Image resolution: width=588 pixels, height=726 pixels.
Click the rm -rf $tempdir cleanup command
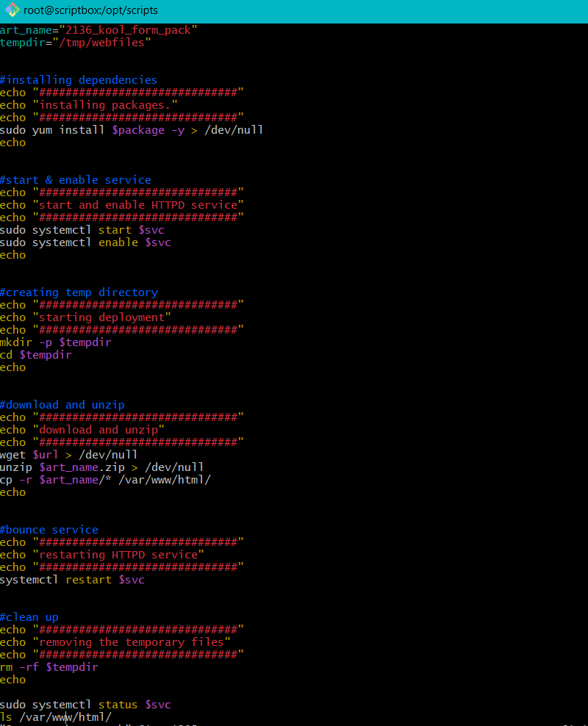[48, 666]
